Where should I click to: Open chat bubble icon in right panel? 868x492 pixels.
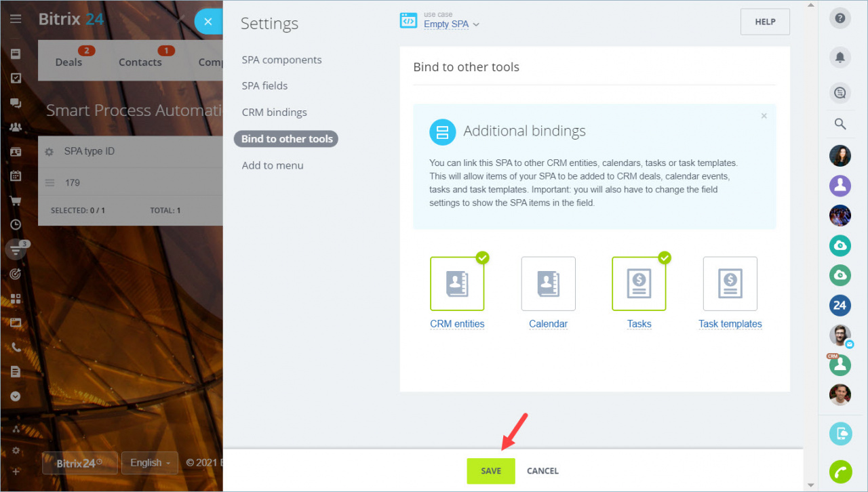coord(840,94)
